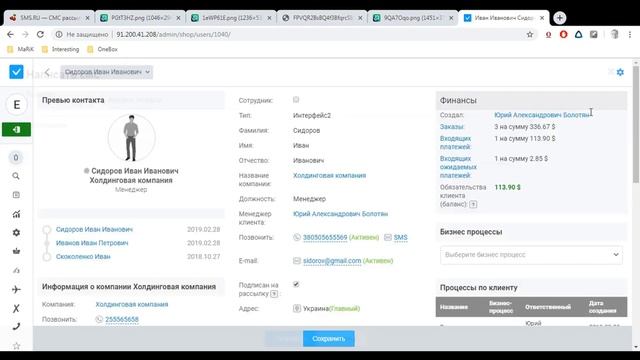The width and height of the screenshot is (640, 360).
Task: Click the back arrow beside contact name
Action: tap(47, 72)
